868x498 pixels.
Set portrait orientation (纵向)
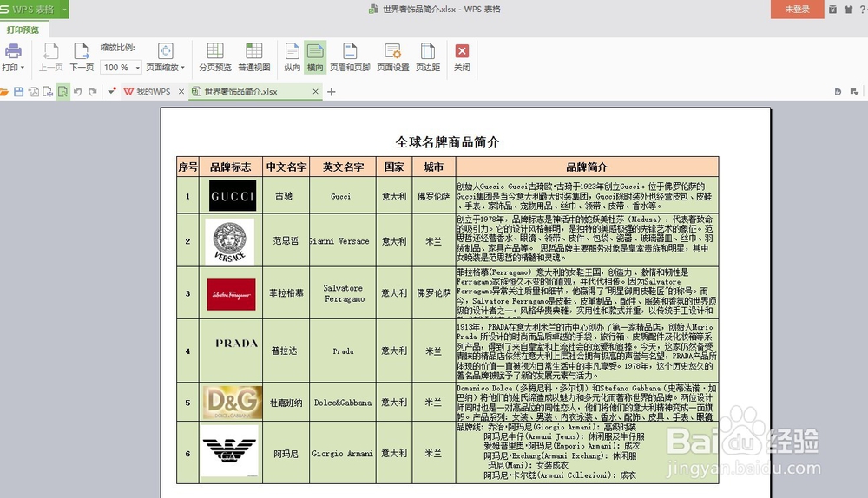(x=292, y=57)
